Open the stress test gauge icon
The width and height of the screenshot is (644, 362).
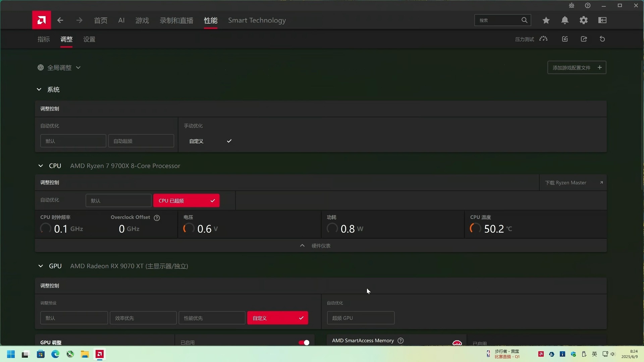543,39
